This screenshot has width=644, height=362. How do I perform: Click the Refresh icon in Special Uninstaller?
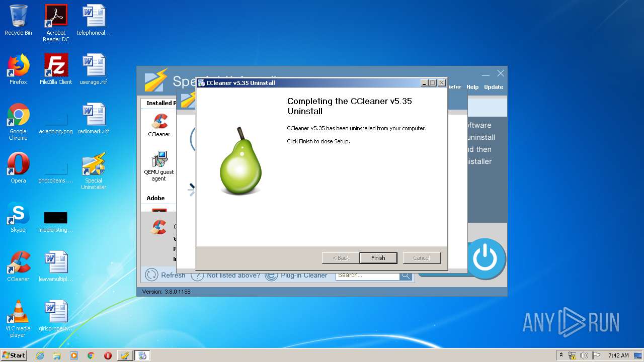point(151,275)
